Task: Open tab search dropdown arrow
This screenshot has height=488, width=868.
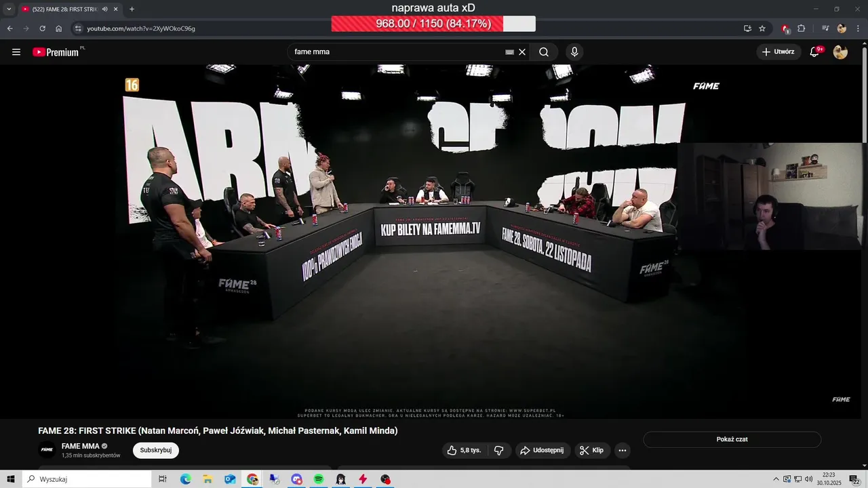Action: pyautogui.click(x=9, y=9)
